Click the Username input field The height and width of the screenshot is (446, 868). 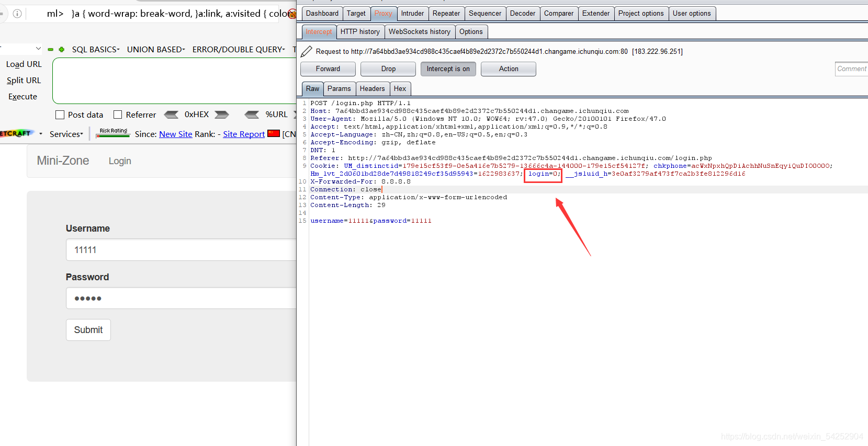tap(181, 250)
